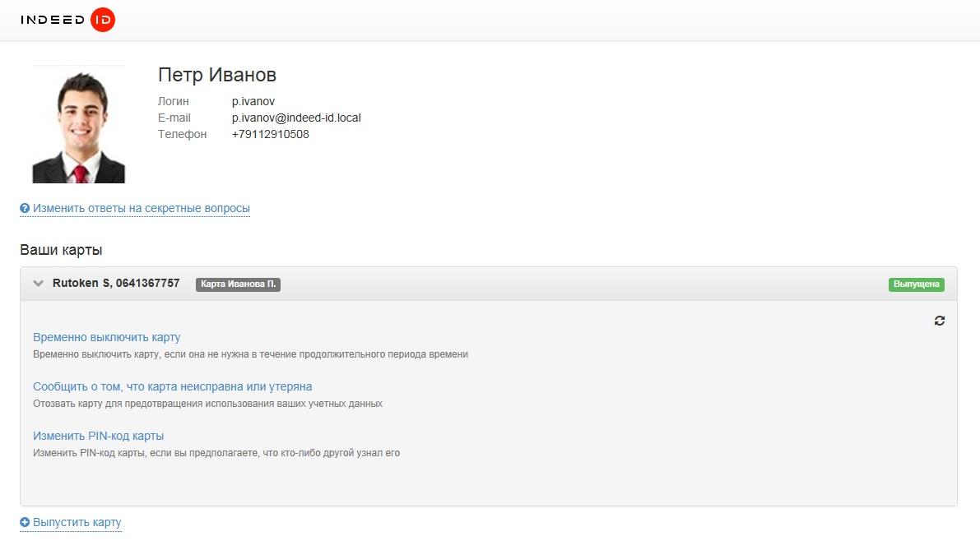This screenshot has width=980, height=550.
Task: Click the name heading Петр Иванов
Action: click(217, 75)
